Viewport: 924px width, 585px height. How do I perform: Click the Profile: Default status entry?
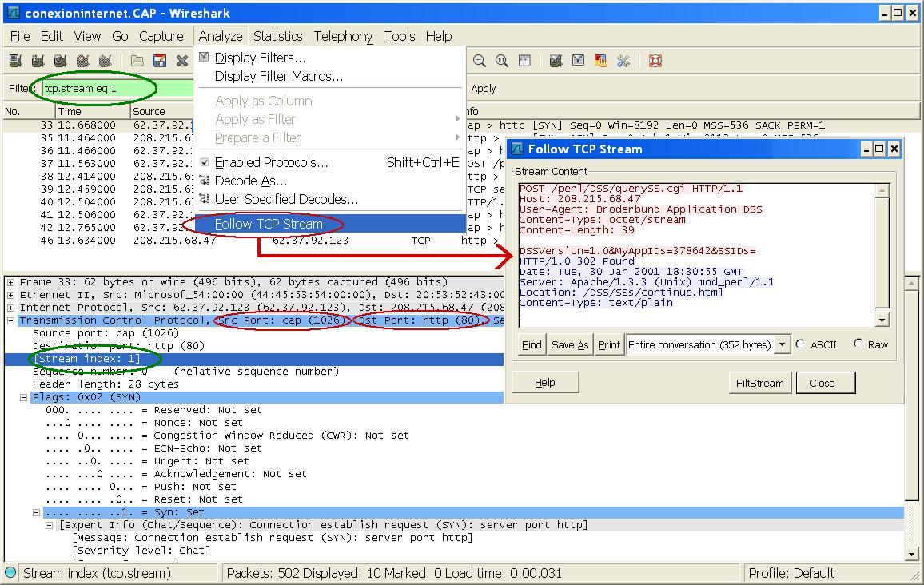point(791,573)
